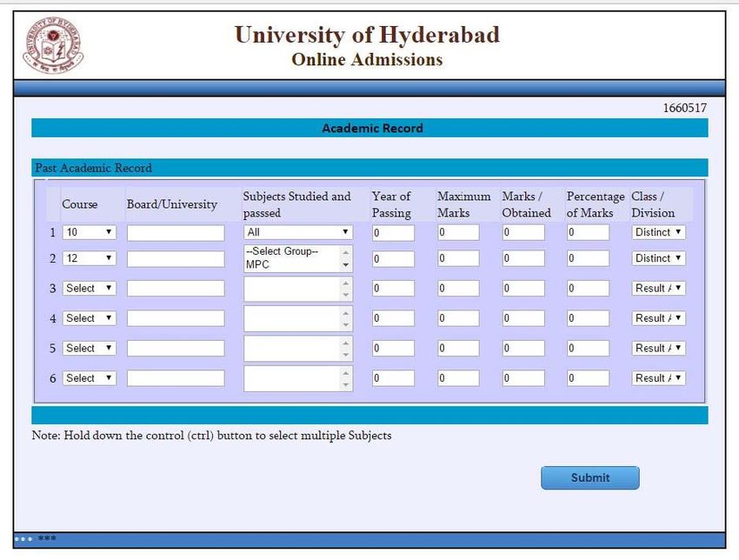Open Result dropdown in row 5
Viewport: 739px width, 560px height.
pos(658,348)
